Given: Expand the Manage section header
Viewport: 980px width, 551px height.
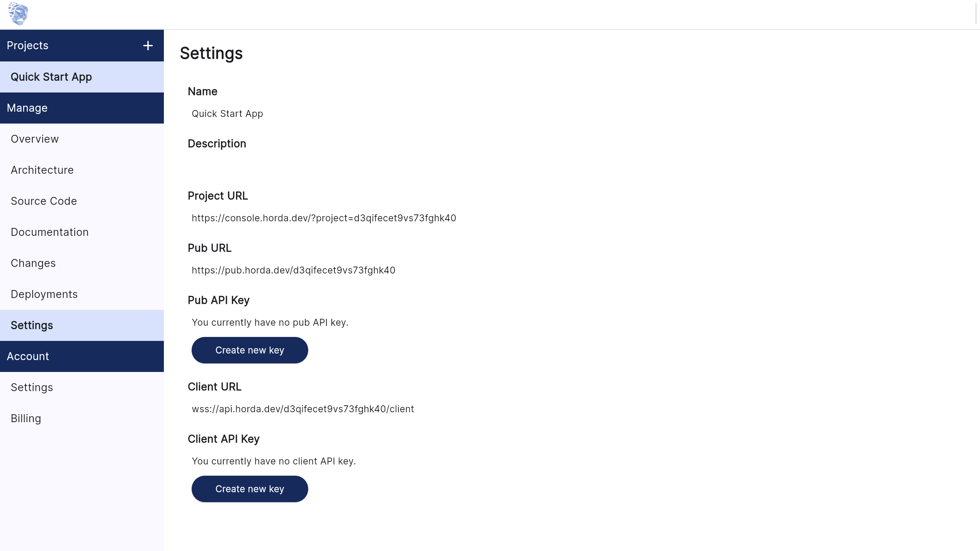Looking at the screenshot, I should 27,108.
